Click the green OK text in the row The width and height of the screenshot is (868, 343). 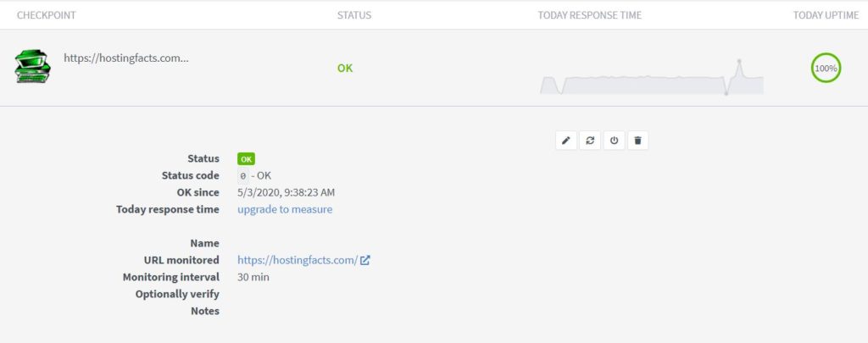pyautogui.click(x=345, y=68)
